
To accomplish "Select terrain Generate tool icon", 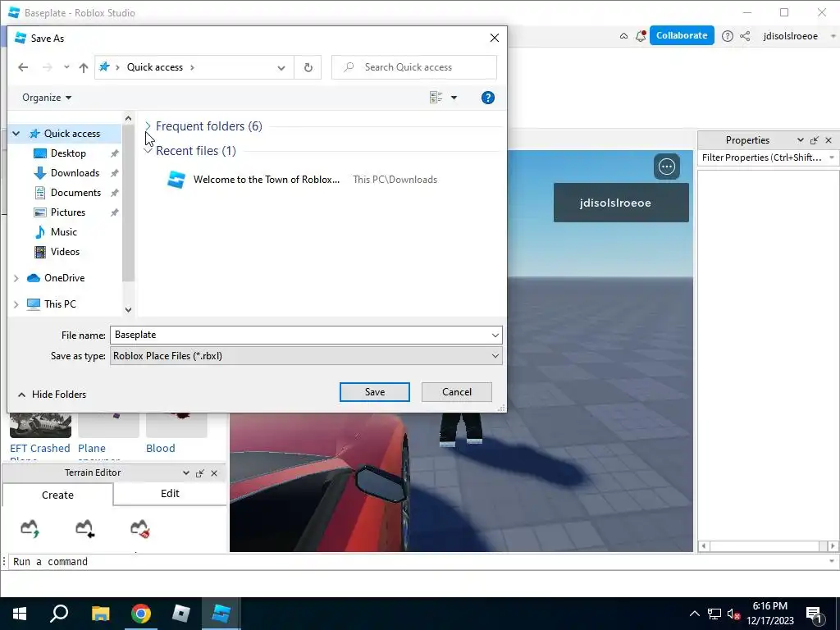I will click(x=30, y=529).
